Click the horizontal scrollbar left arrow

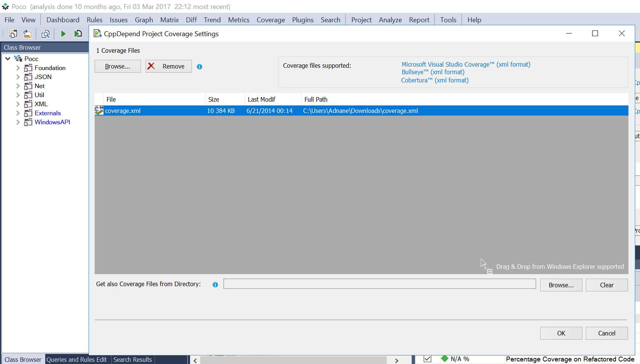pyautogui.click(x=195, y=360)
